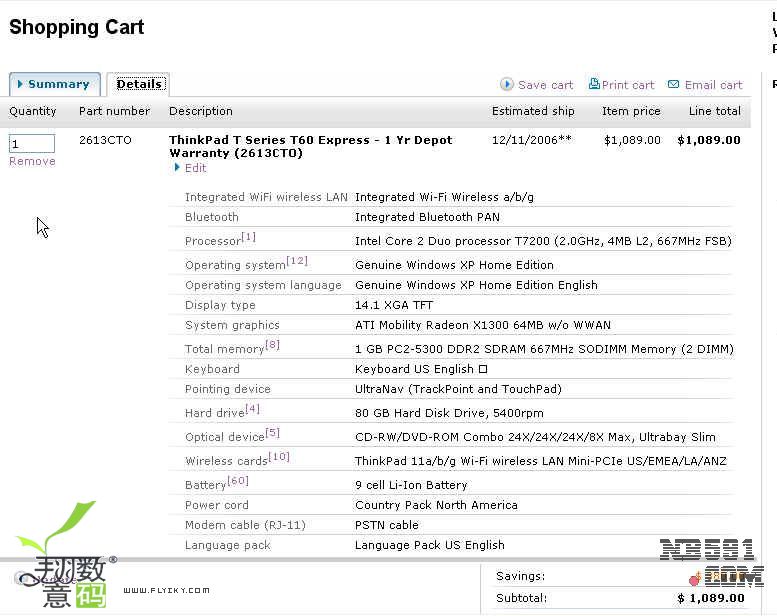Click the Save cart link text
777x616 pixels.
pyautogui.click(x=545, y=85)
